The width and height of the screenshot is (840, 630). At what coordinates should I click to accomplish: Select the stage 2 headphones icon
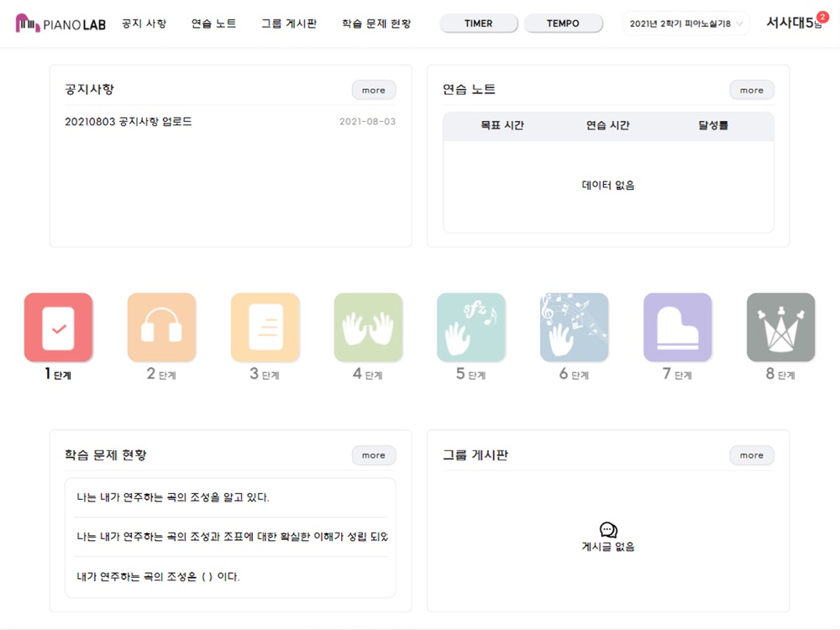pyautogui.click(x=162, y=328)
